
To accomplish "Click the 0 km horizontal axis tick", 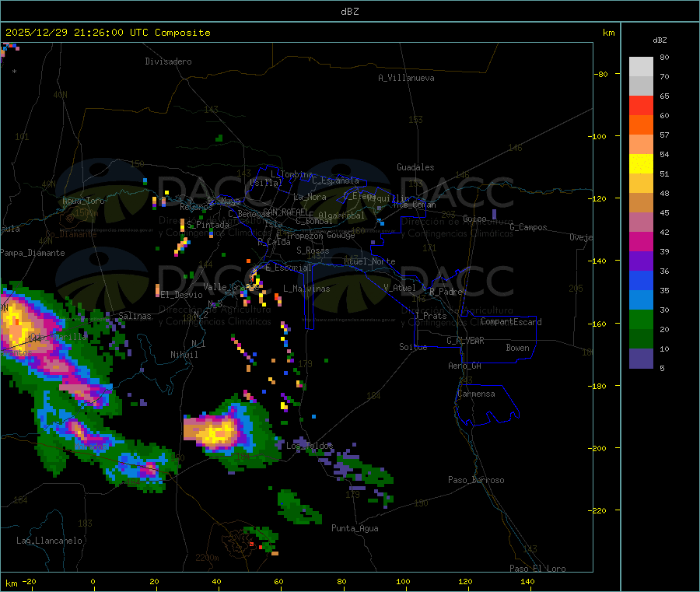I will pos(93,581).
